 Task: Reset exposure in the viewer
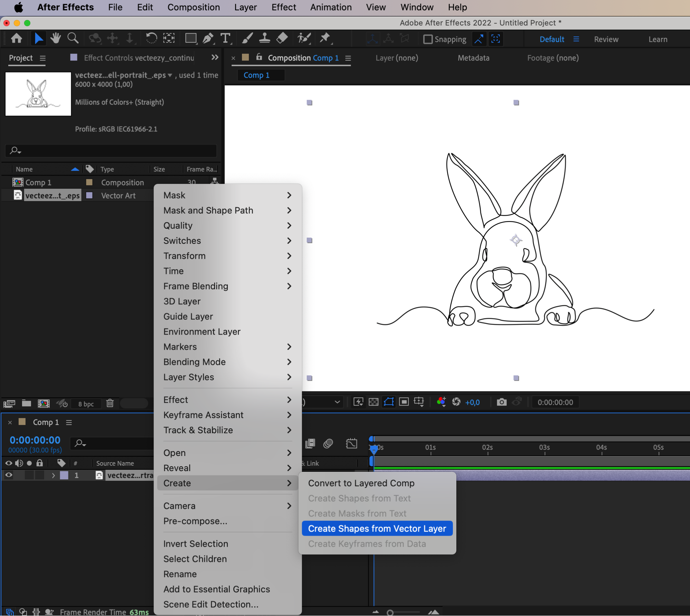456,402
